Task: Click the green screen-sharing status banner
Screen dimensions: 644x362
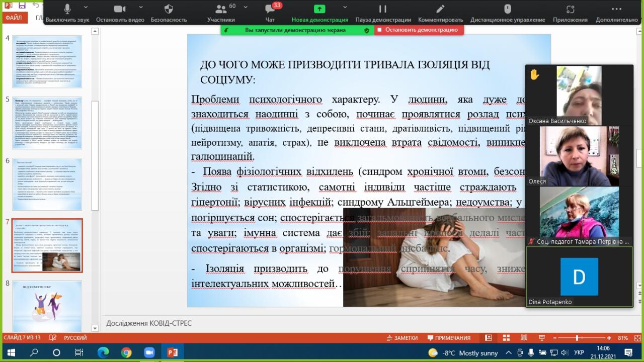Action: 297,30
